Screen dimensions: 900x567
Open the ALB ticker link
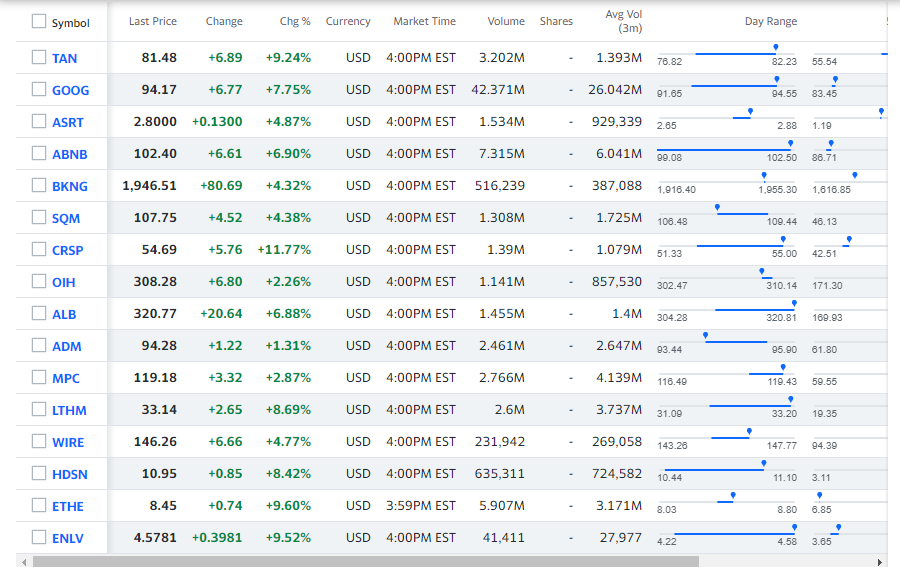[64, 314]
